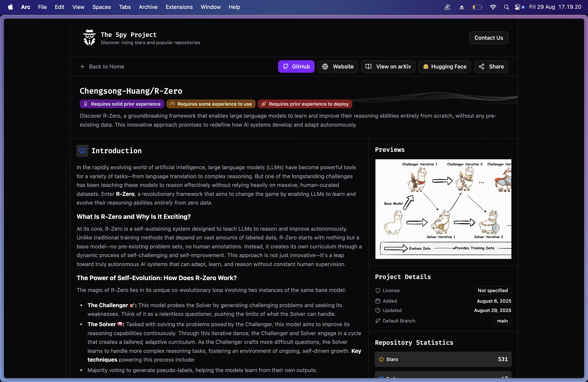Image resolution: width=588 pixels, height=382 pixels.
Task: Click the battery status icon
Action: click(x=477, y=7)
